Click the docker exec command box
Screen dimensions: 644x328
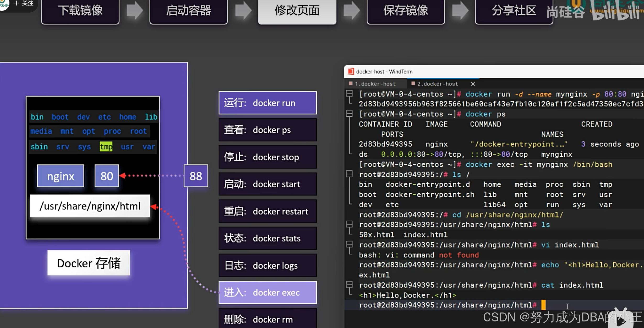[268, 293]
